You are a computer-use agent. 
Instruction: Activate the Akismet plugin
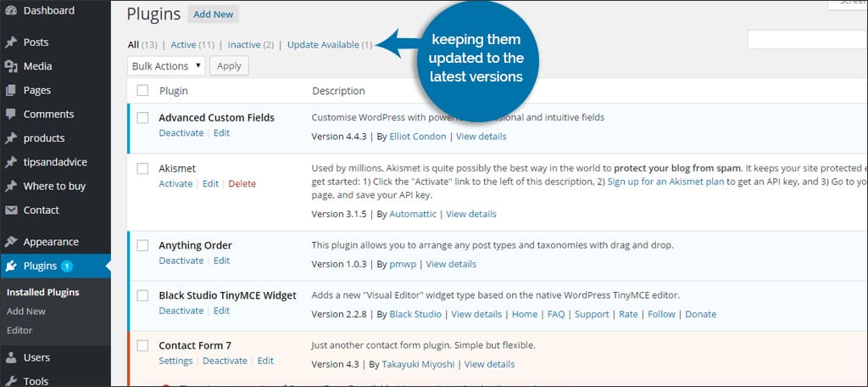tap(175, 183)
